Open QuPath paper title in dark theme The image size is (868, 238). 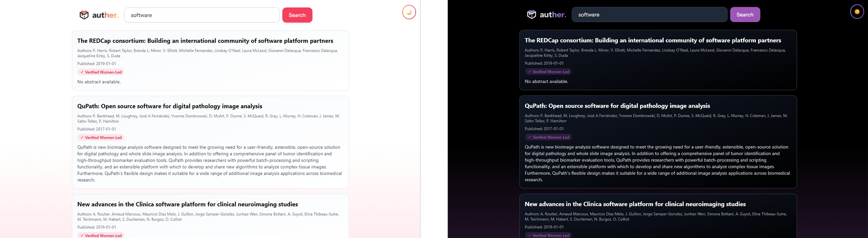click(x=617, y=106)
